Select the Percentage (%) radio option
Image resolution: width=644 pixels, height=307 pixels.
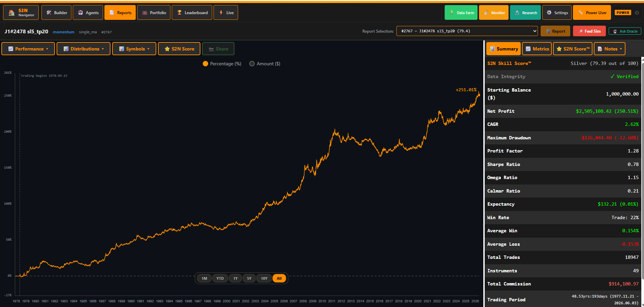(222, 64)
